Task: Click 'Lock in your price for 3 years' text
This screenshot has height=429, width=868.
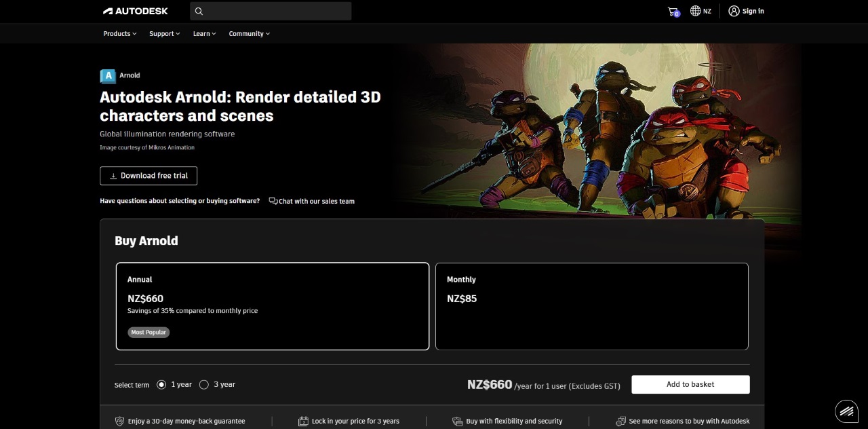Action: coord(355,422)
